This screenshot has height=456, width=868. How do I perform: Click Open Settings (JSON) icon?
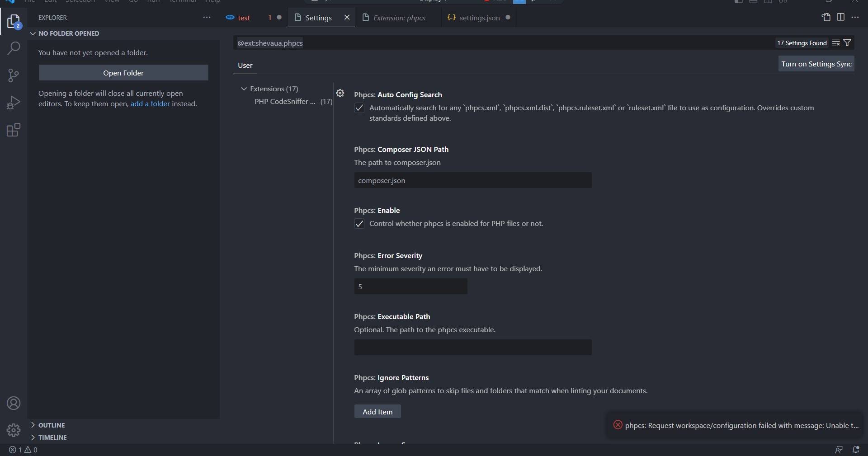[x=826, y=17]
